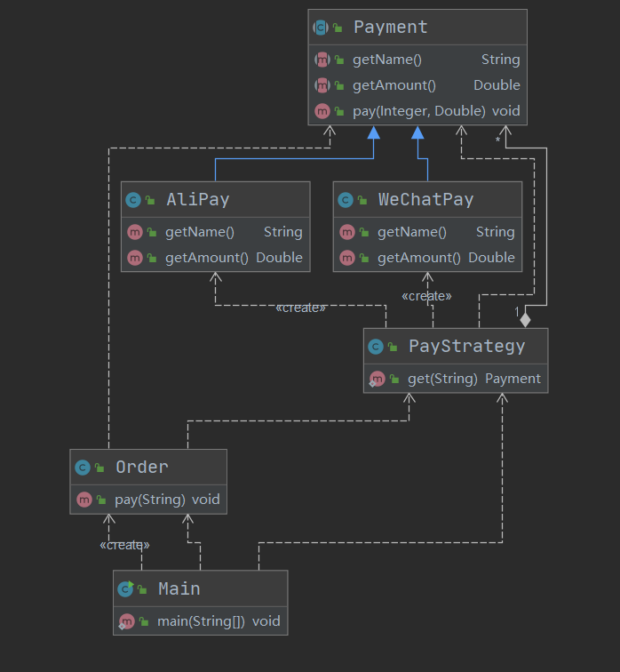Image resolution: width=620 pixels, height=672 pixels.
Task: Click the «create» label below WeChatPay
Action: pyautogui.click(x=426, y=296)
